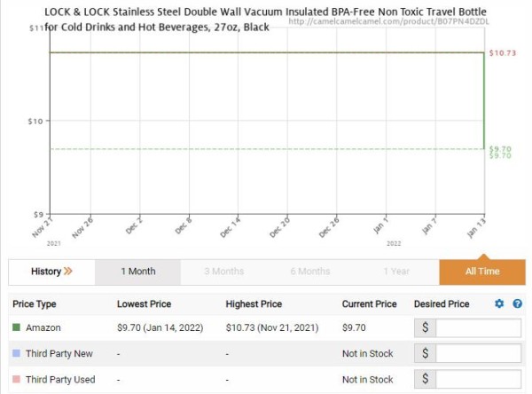
Task: Click the Amazon price type label
Action: click(43, 327)
